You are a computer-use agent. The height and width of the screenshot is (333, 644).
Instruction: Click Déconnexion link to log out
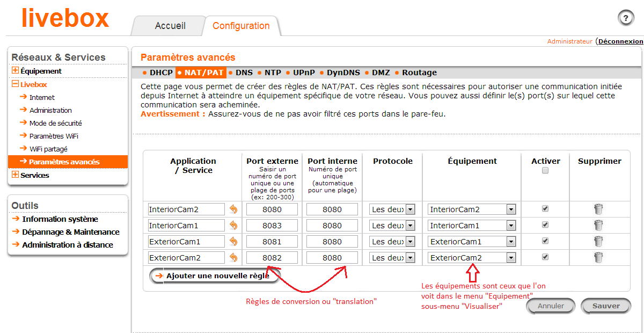(620, 41)
